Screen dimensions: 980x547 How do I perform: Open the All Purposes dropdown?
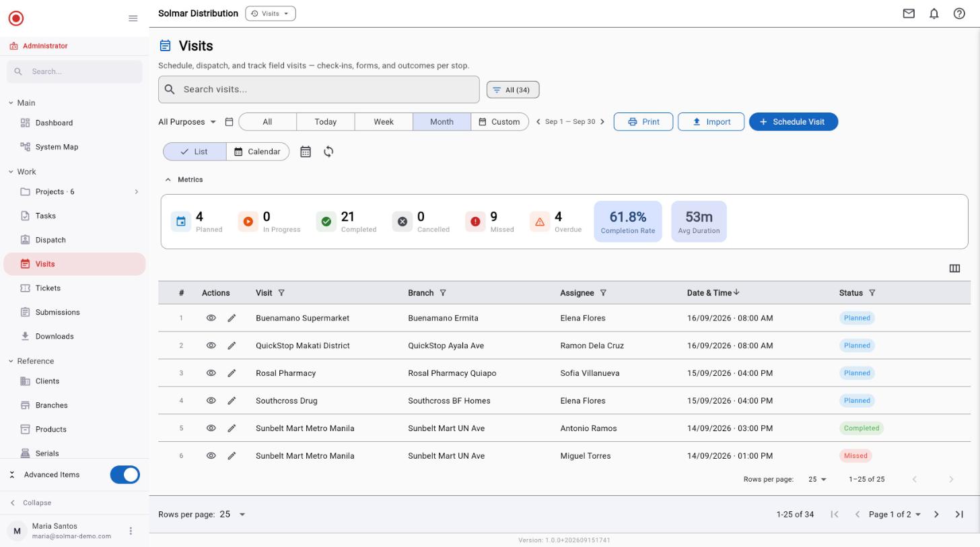[x=187, y=122]
